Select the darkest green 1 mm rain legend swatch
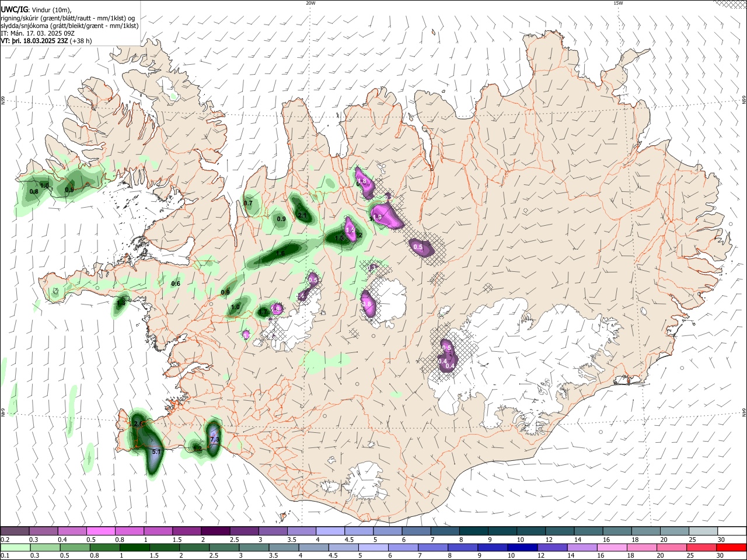 pos(134,547)
